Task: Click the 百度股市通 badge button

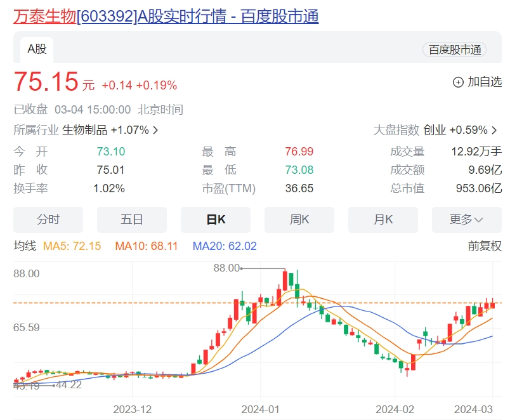Action: pos(454,49)
